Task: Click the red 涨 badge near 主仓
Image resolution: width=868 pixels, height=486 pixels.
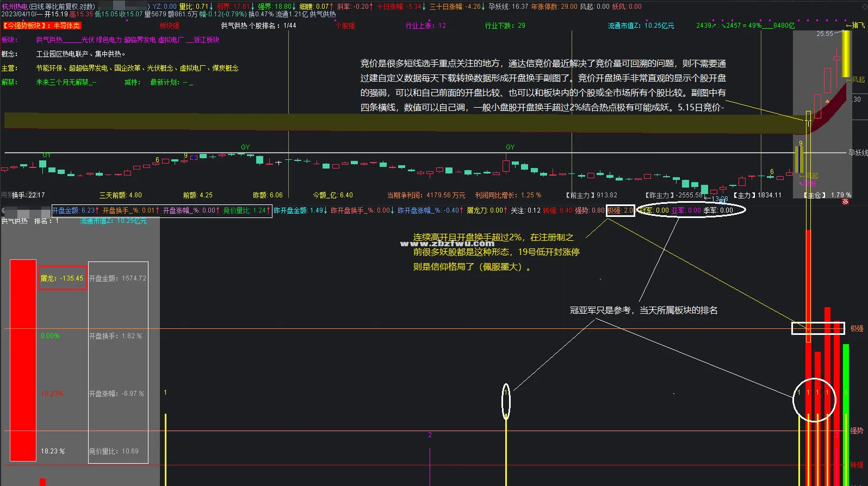Action: pos(846,202)
